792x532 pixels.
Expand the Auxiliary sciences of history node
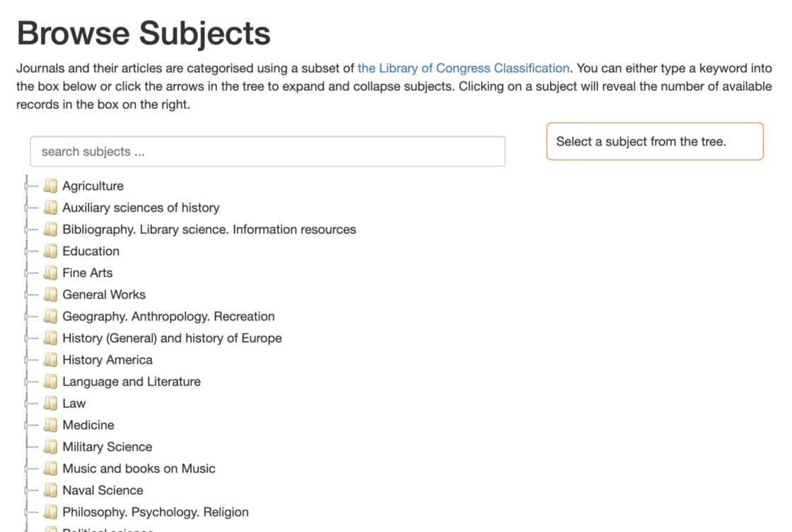[x=27, y=208]
